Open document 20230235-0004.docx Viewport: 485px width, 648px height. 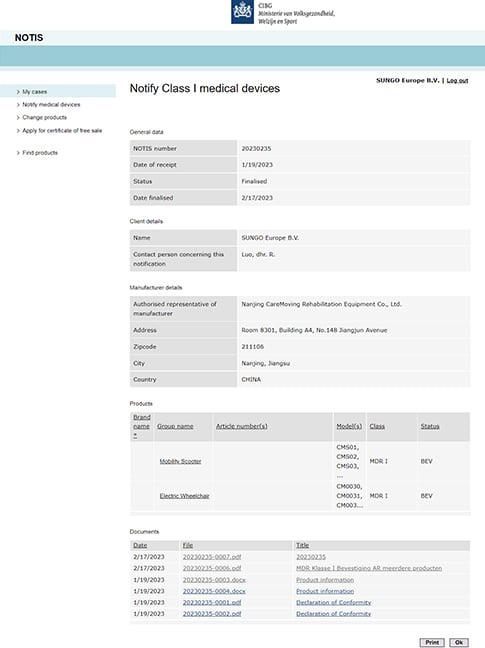point(214,591)
